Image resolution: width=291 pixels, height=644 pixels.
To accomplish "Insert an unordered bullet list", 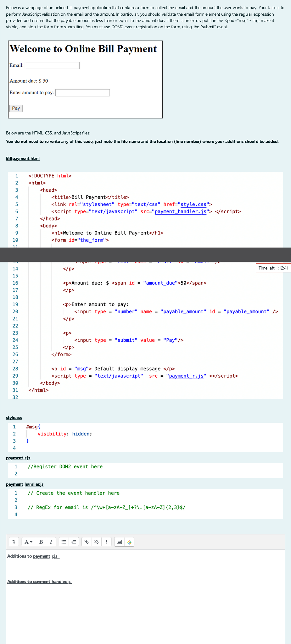I will coord(64,542).
